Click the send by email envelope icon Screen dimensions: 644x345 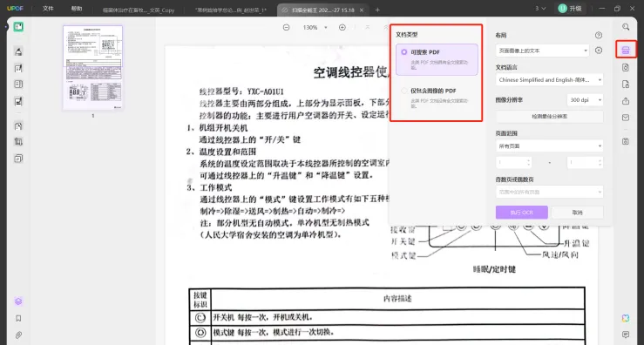[x=626, y=118]
